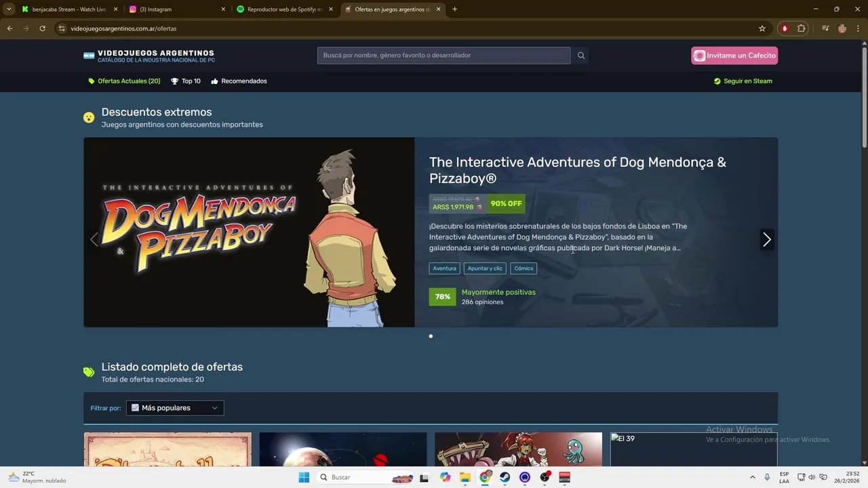The width and height of the screenshot is (868, 488).
Task: Click the Mayormente positivas review text
Action: coord(498,292)
